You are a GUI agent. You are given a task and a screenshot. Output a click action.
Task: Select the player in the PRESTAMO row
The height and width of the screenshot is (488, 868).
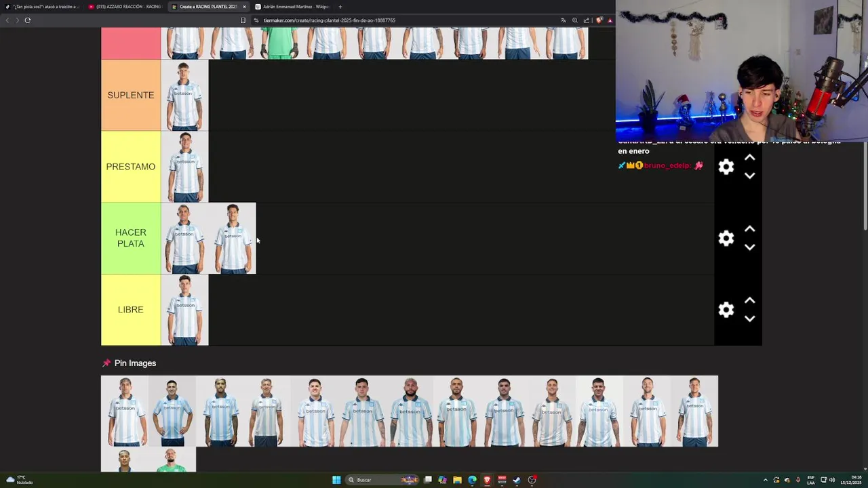(x=184, y=167)
